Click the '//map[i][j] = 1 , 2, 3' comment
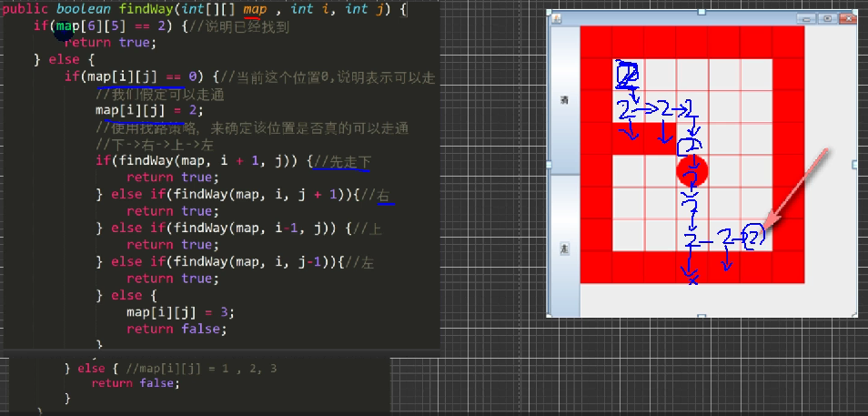 tap(201, 369)
